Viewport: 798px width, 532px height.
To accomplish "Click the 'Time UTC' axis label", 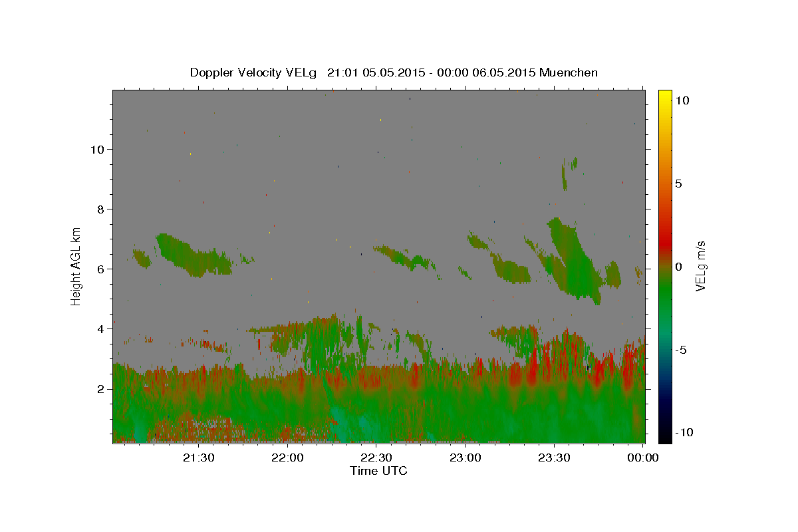I will coord(378,471).
